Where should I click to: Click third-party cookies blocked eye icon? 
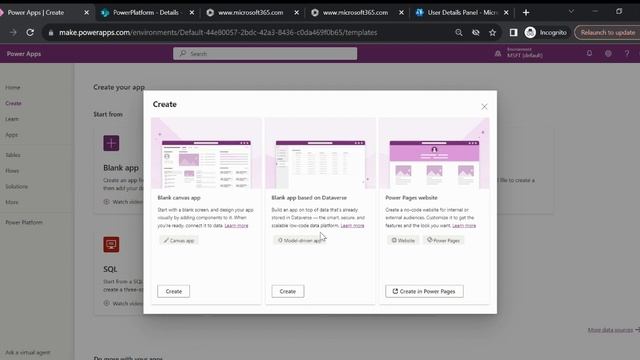pos(476,32)
